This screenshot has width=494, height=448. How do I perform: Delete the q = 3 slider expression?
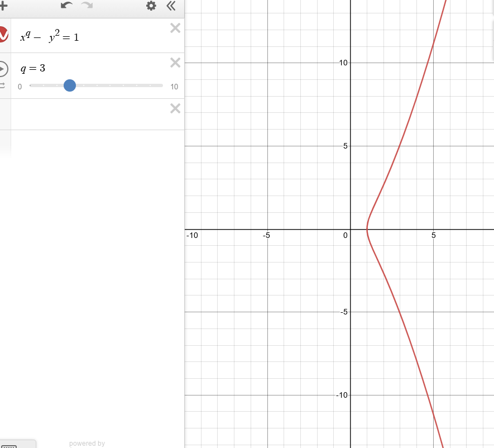coord(175,63)
